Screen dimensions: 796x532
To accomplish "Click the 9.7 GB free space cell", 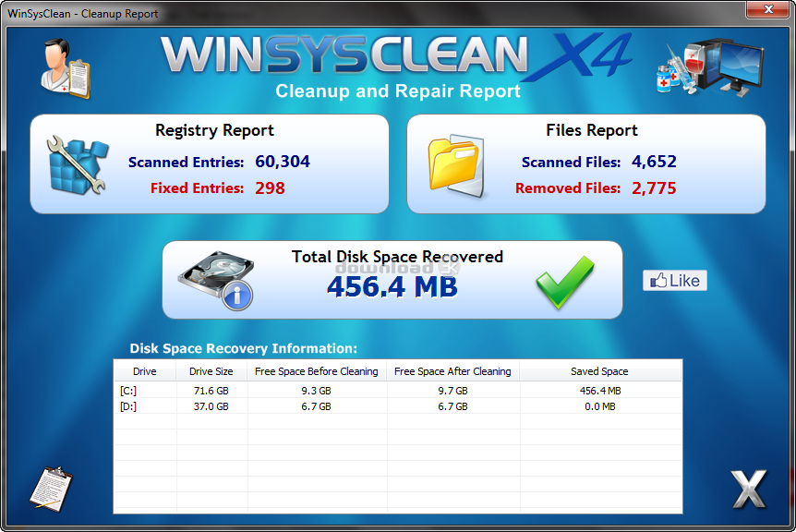I will (x=452, y=391).
